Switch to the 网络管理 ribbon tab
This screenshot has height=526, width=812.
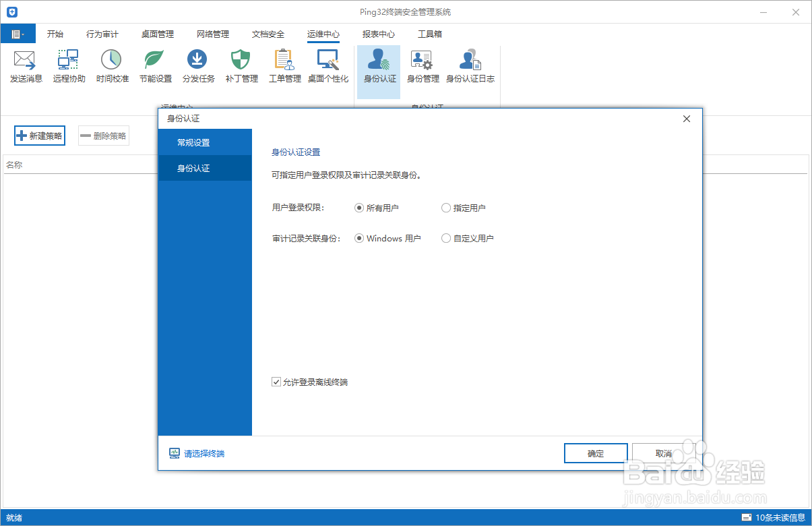pyautogui.click(x=213, y=34)
